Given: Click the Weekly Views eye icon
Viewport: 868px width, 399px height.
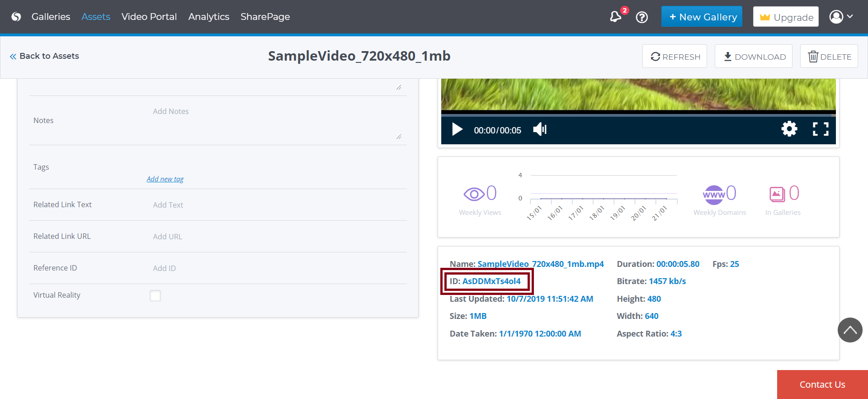Looking at the screenshot, I should click(x=474, y=194).
